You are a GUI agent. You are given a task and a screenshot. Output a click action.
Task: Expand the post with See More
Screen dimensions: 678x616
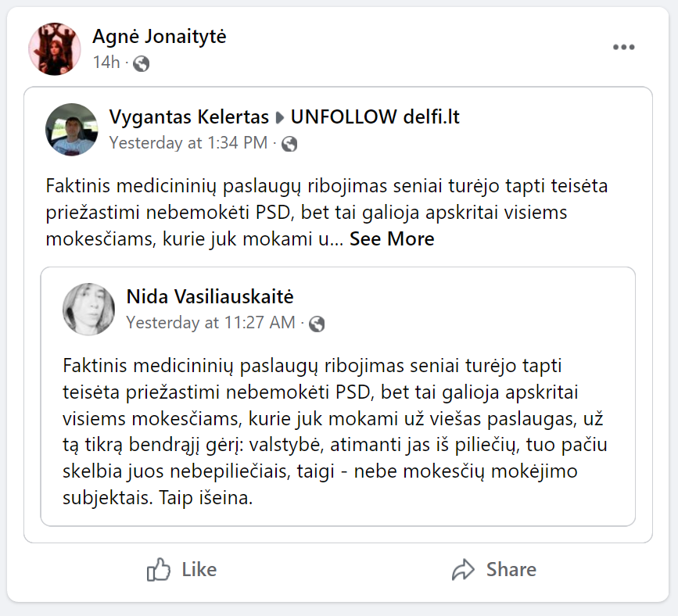pyautogui.click(x=392, y=239)
